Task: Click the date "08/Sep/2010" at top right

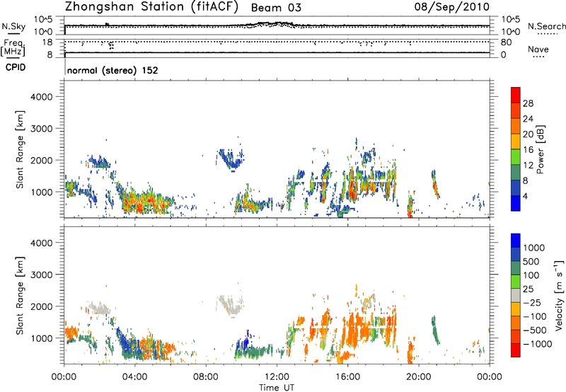Action: click(x=451, y=6)
